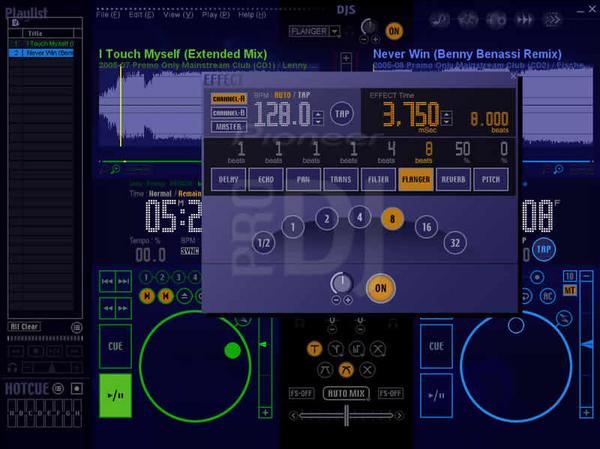Select the 1 beat circle

[293, 227]
